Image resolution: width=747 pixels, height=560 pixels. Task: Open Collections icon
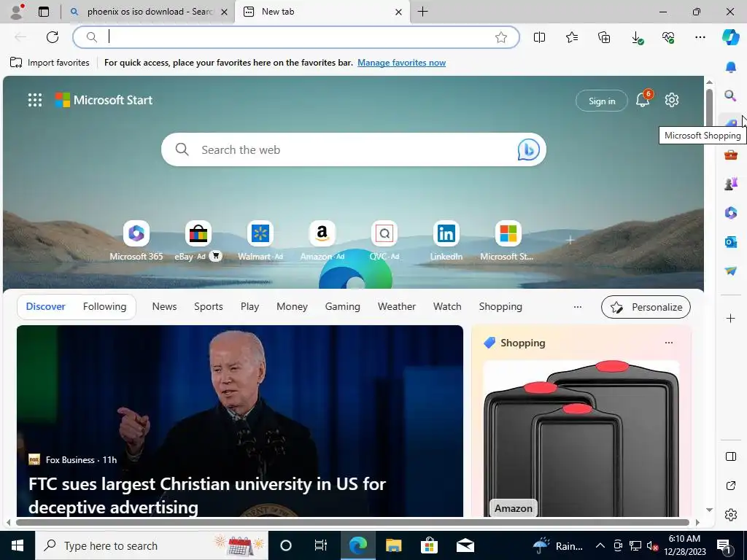click(x=604, y=37)
